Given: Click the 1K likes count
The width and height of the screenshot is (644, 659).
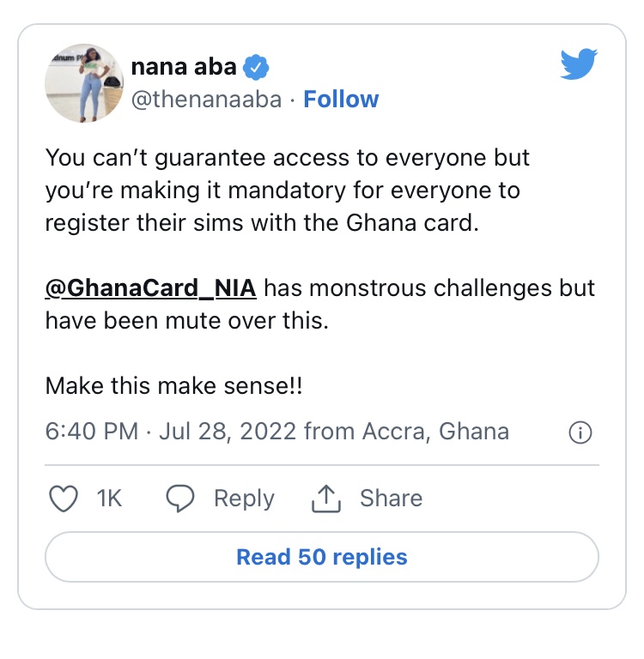Looking at the screenshot, I should pos(110,499).
